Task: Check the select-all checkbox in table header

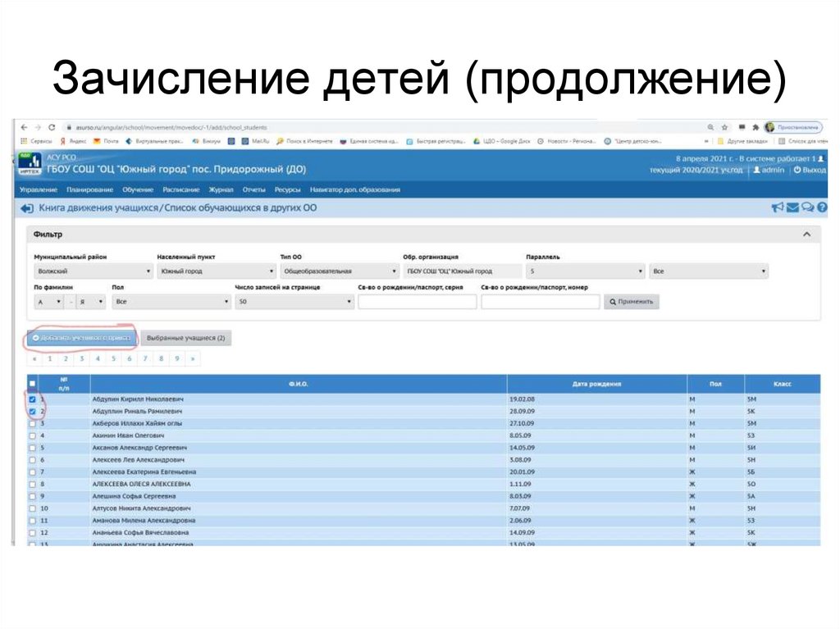Action: (x=33, y=382)
